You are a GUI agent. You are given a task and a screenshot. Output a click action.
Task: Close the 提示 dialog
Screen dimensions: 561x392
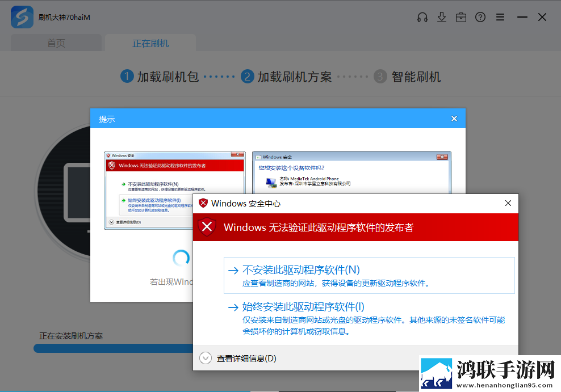tap(454, 119)
